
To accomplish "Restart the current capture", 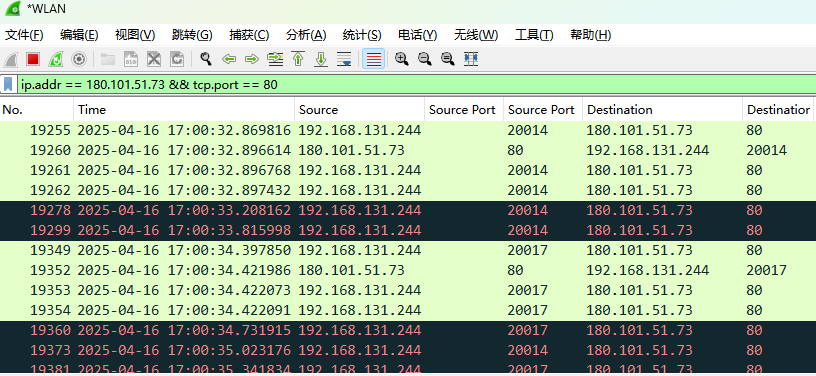I will point(56,59).
